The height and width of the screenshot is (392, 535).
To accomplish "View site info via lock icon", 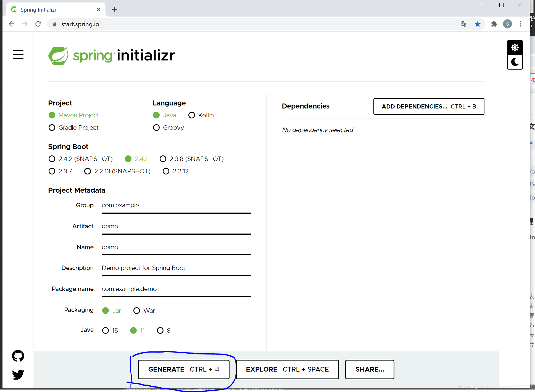I will (x=55, y=24).
